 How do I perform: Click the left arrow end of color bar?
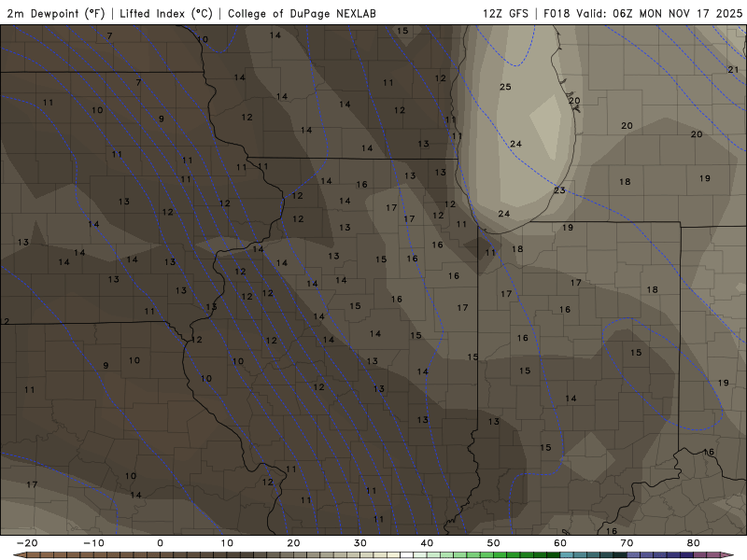click(19, 555)
